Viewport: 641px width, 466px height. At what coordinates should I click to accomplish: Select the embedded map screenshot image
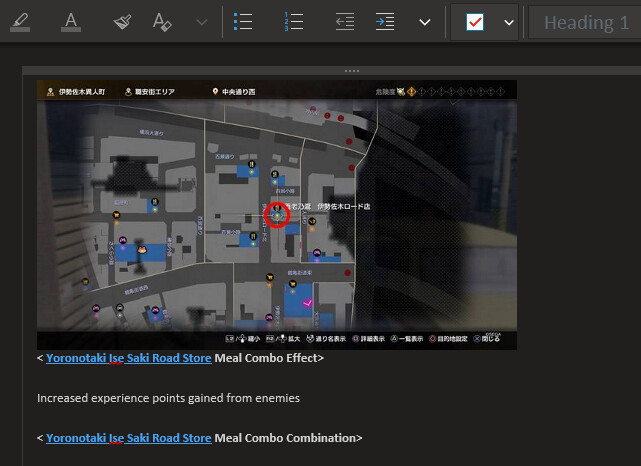[x=277, y=215]
